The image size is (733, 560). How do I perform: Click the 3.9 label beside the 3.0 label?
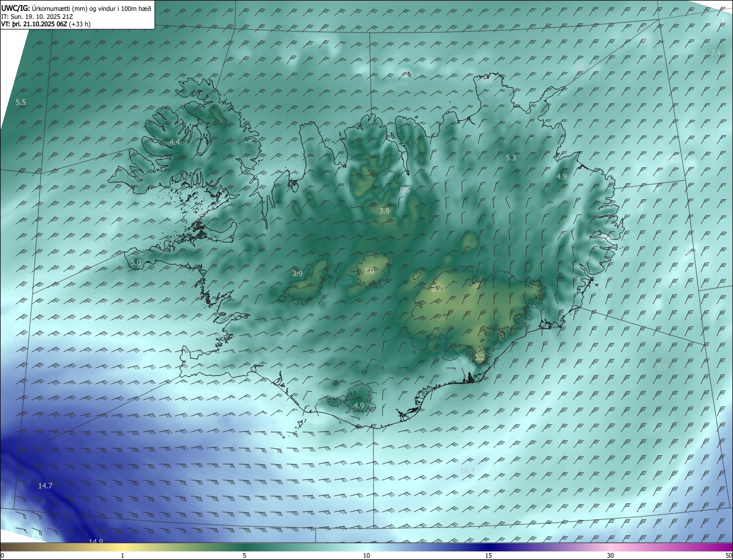pyautogui.click(x=297, y=274)
